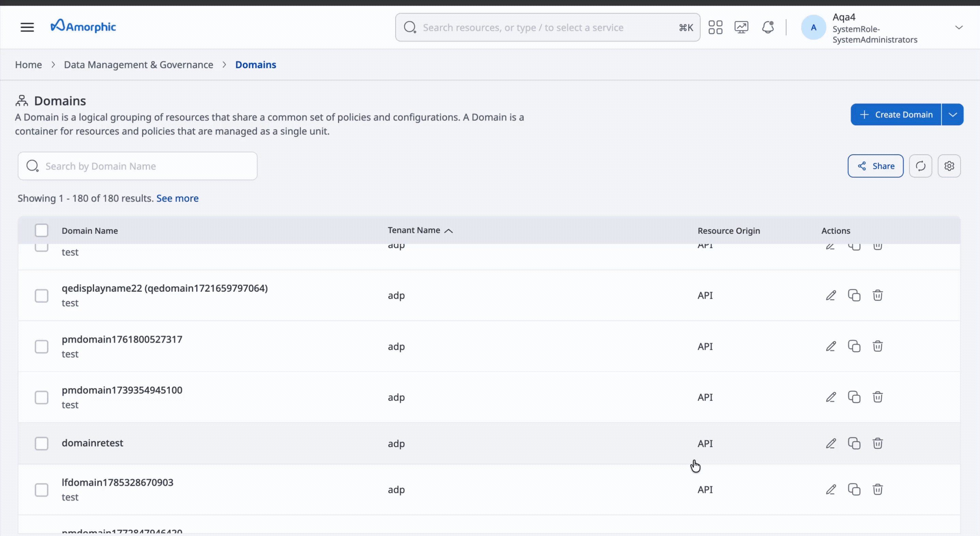Click domain name pmdomain1761800527317
This screenshot has height=536, width=980.
[122, 339]
